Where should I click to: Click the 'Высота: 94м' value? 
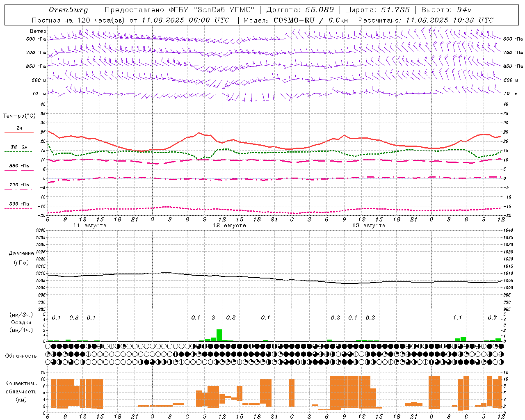pos(447,10)
